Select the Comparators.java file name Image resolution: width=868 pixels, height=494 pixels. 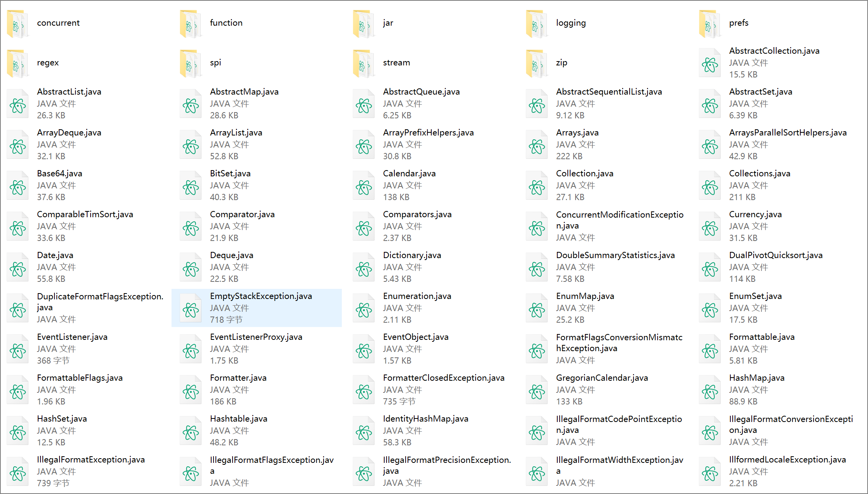point(417,214)
